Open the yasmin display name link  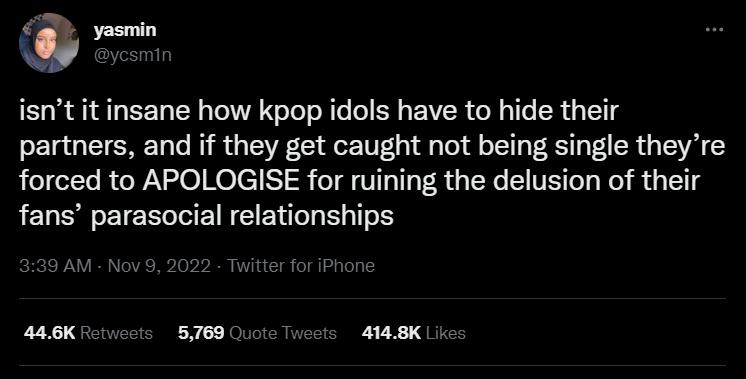[x=125, y=30]
